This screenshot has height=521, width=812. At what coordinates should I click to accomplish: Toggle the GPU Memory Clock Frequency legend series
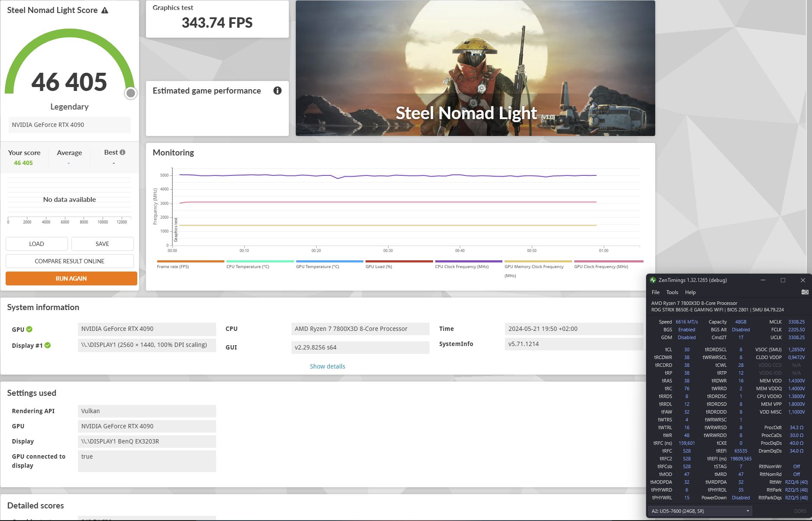point(538,269)
